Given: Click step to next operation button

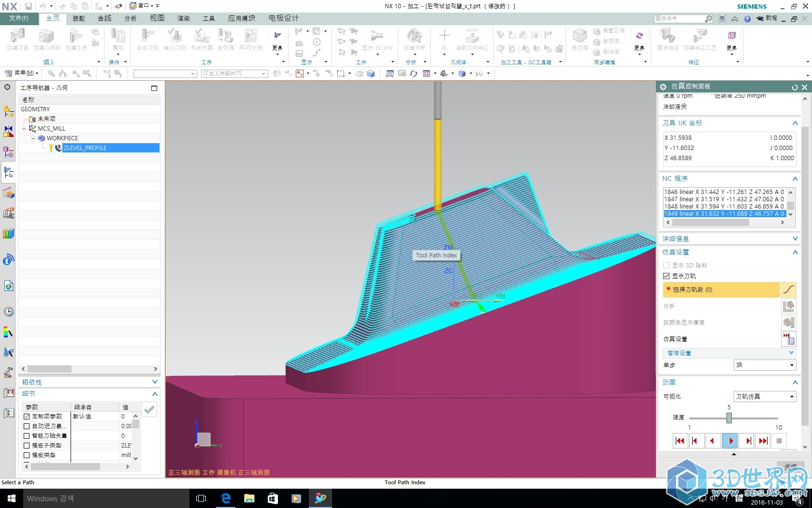Looking at the screenshot, I should (x=747, y=441).
